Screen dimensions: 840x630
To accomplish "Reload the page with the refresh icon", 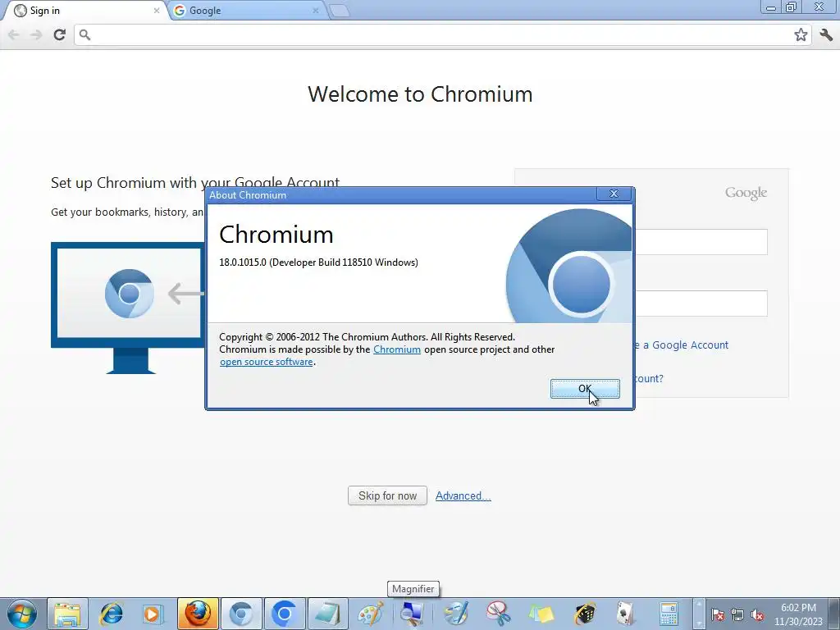I will click(59, 34).
